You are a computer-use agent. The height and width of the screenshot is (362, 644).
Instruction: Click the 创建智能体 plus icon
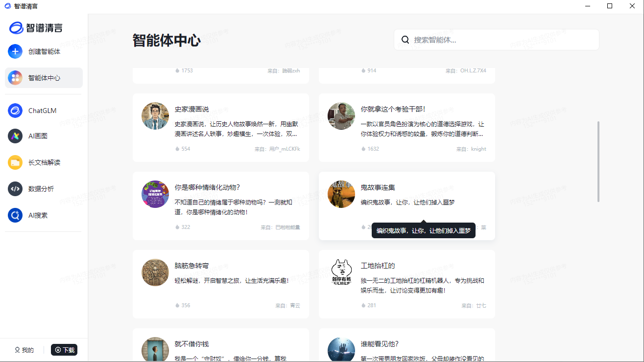15,51
